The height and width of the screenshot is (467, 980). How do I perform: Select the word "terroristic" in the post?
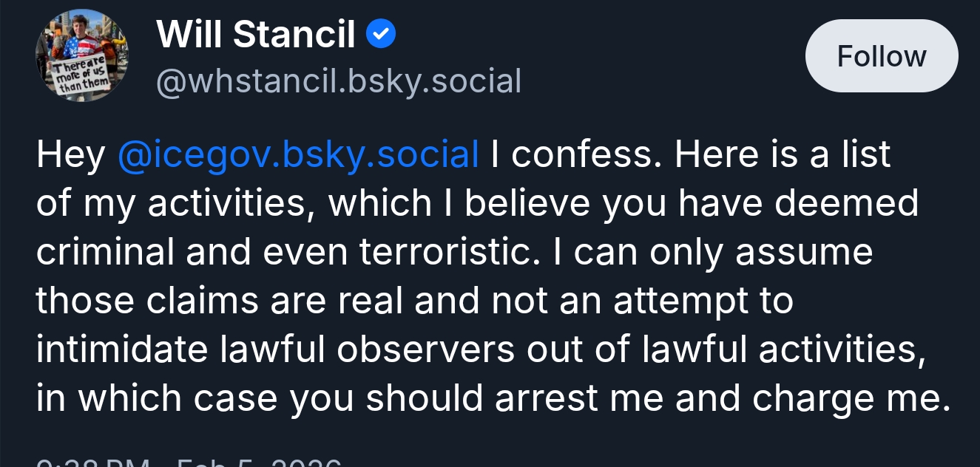[445, 252]
